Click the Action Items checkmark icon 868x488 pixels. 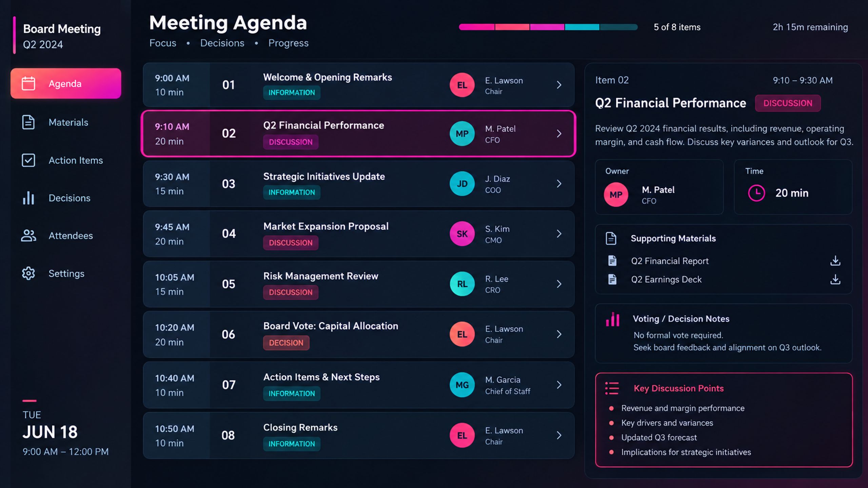pos(28,160)
